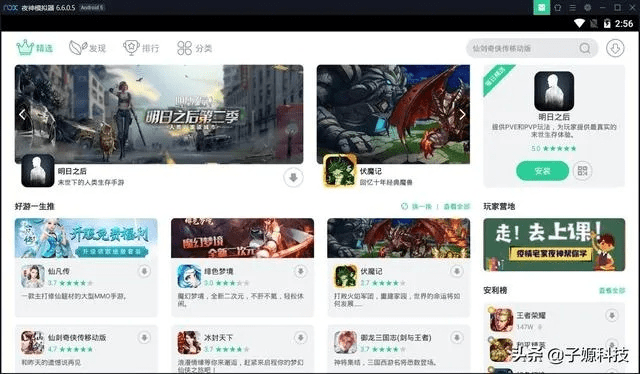
Task: Open the 仙凡传 promo banner
Action: coord(86,238)
